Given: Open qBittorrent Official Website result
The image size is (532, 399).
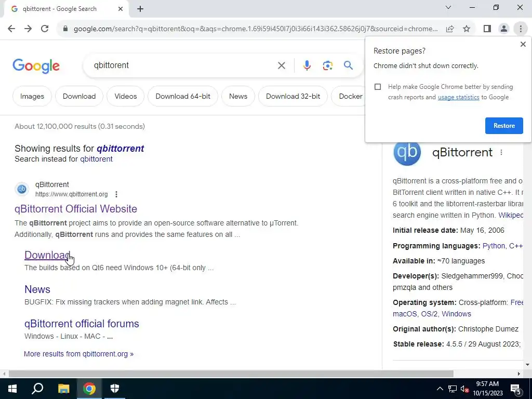Looking at the screenshot, I should point(76,209).
